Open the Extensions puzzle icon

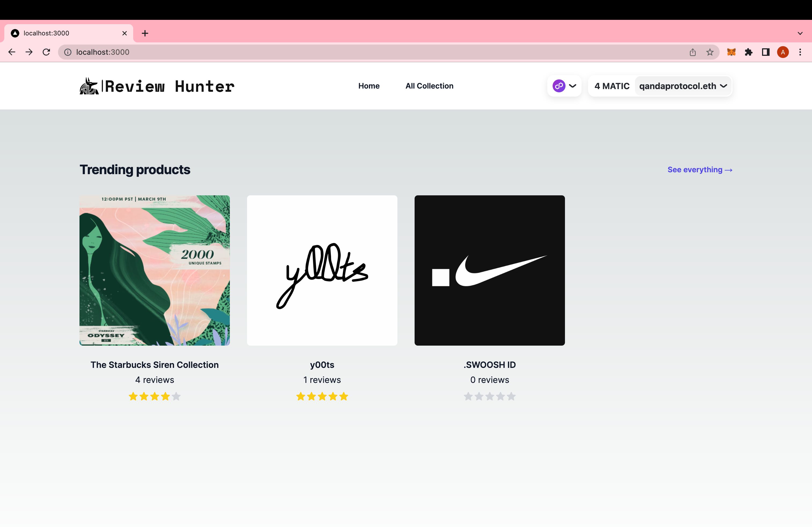(749, 52)
